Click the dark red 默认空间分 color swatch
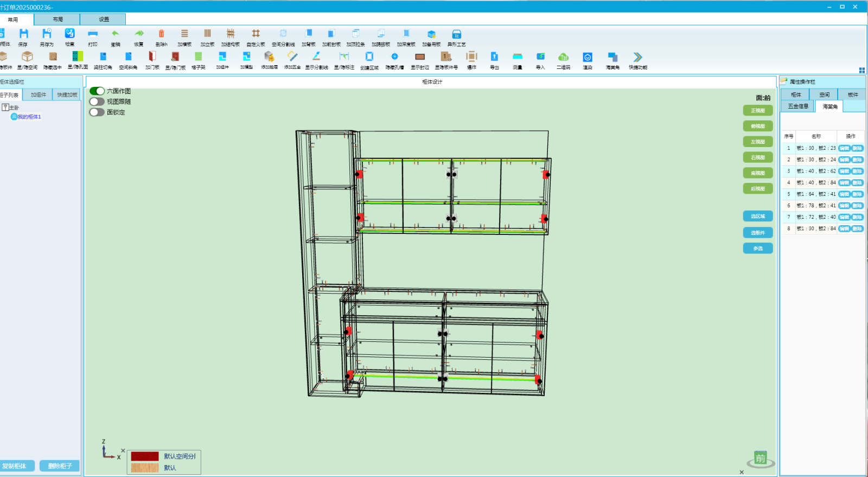Image resolution: width=868 pixels, height=477 pixels. point(145,456)
